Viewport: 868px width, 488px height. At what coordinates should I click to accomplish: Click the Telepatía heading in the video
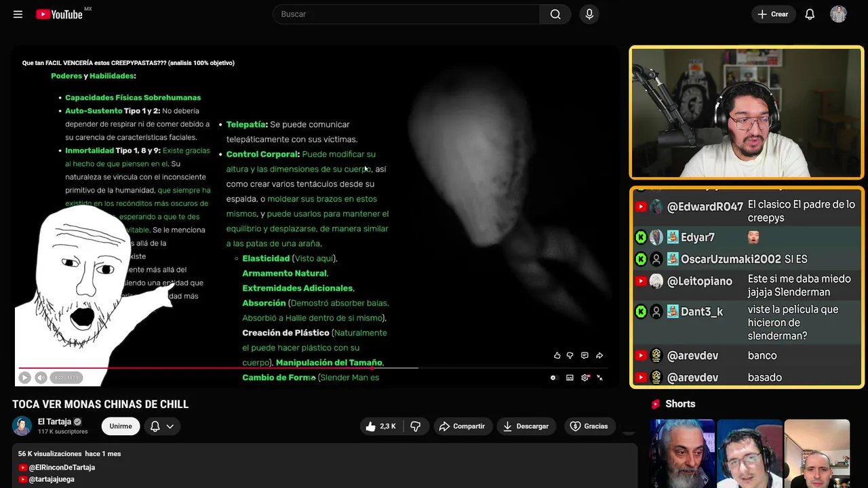coord(247,125)
